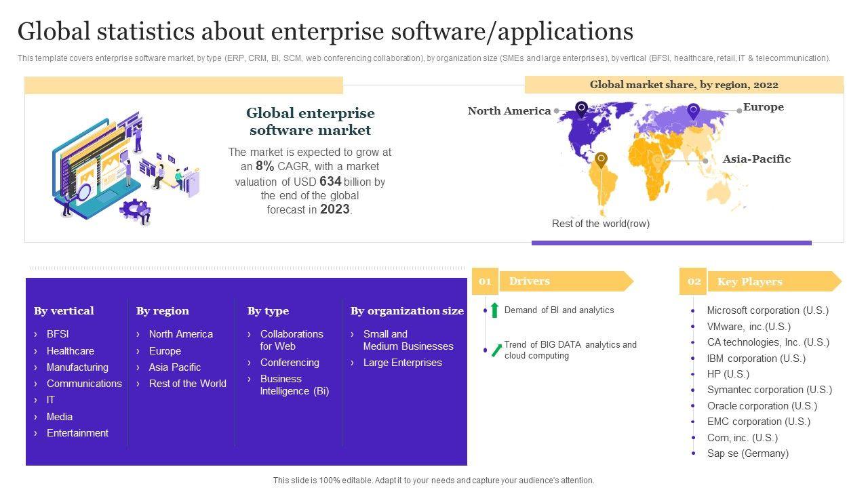Select the Key Players arrow banner
This screenshot has height=488, width=868.
click(773, 281)
